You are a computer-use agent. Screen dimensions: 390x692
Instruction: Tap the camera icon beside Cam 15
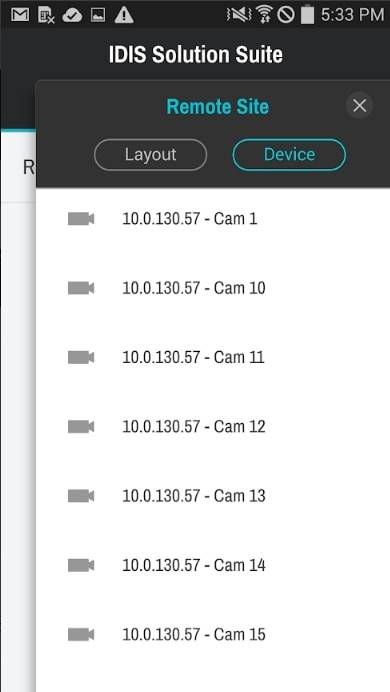pos(81,635)
